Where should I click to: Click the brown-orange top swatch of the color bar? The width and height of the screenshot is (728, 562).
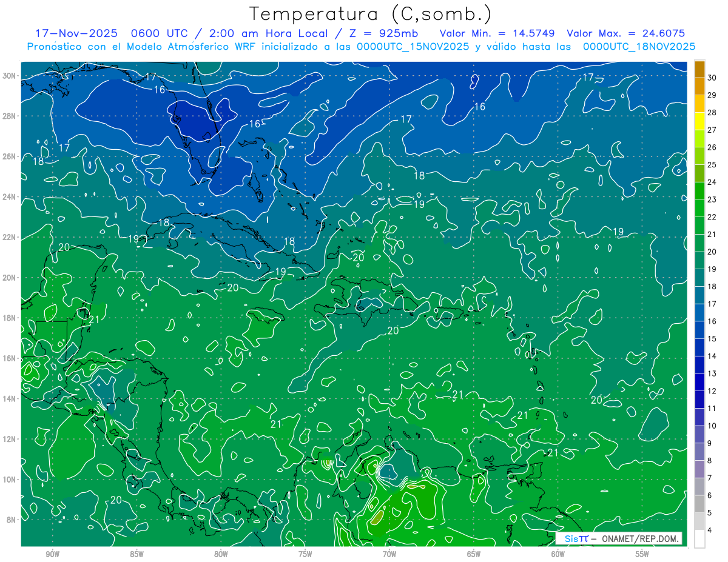pos(699,70)
